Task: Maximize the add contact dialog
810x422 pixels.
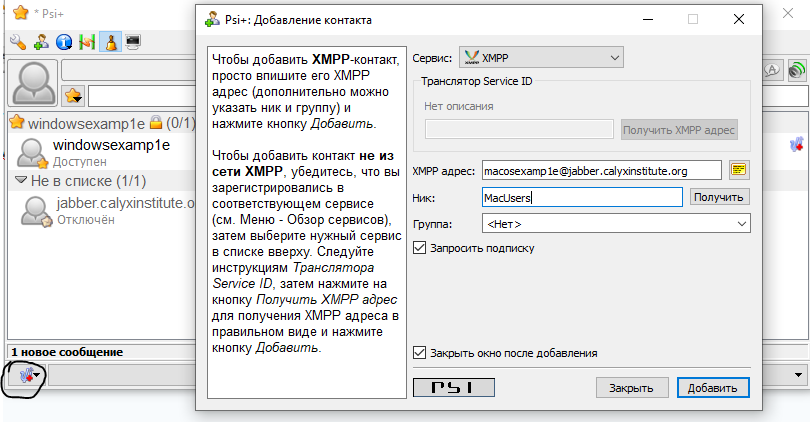Action: pyautogui.click(x=693, y=20)
